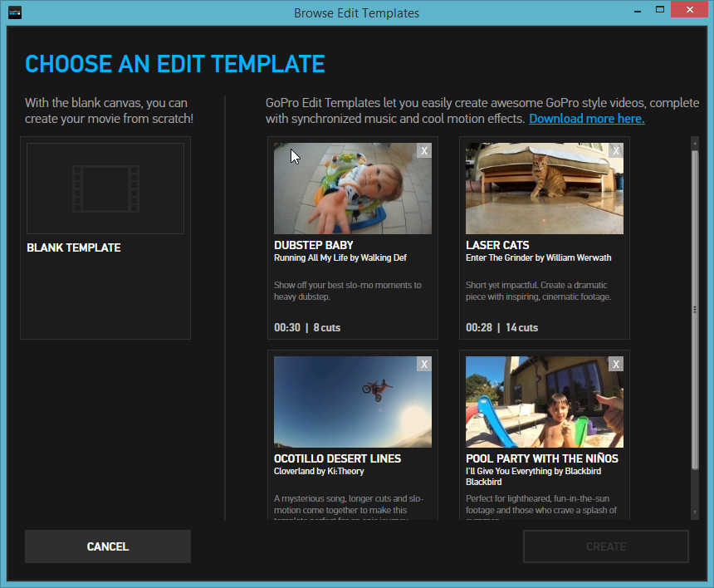Viewport: 714px width, 588px height.
Task: Minimize the Browse Edit Templates window
Action: tap(638, 10)
